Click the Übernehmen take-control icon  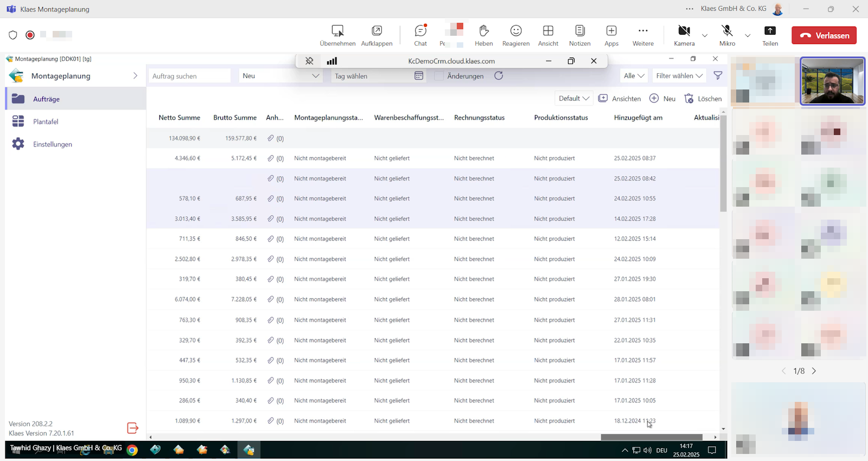(337, 31)
